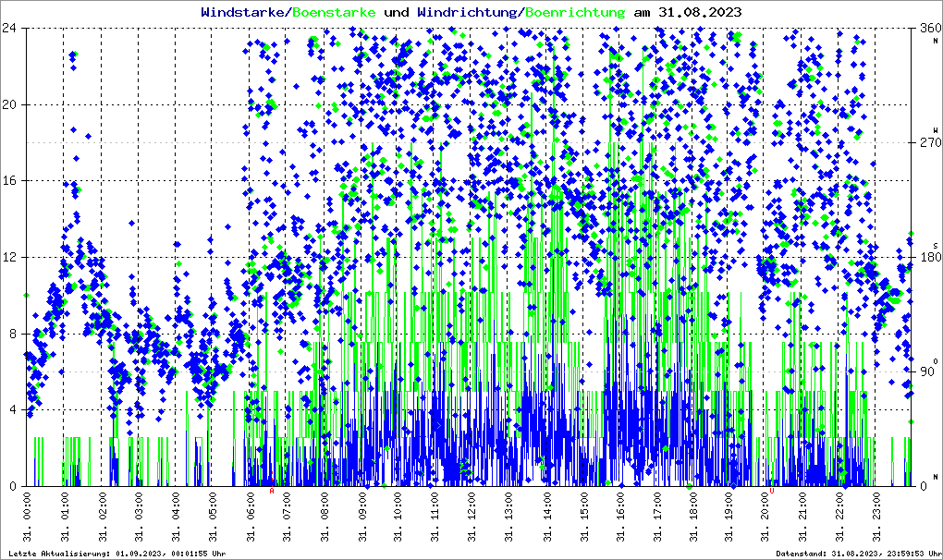Click the '31. 01:00' time-axis label
943x560 pixels.
click(64, 517)
